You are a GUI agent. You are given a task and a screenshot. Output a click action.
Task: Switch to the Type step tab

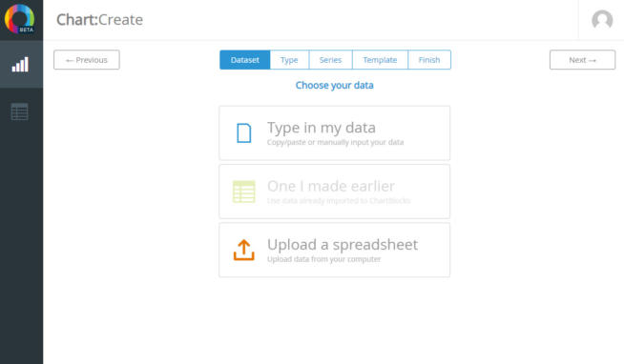289,60
